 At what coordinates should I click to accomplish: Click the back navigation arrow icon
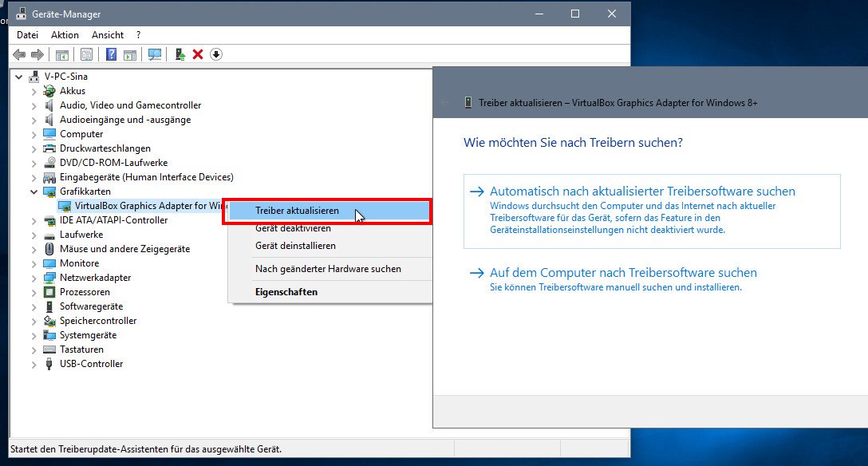point(19,54)
